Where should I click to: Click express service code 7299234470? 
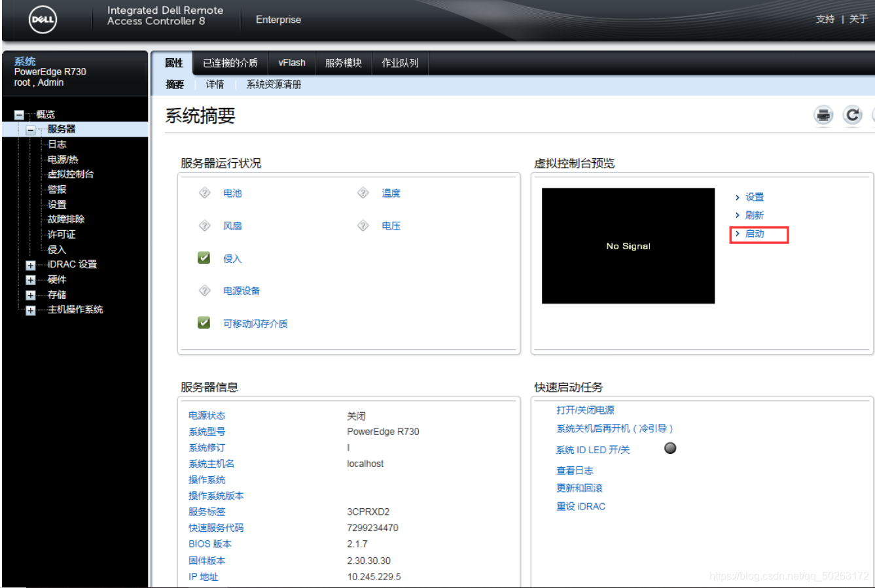[372, 528]
